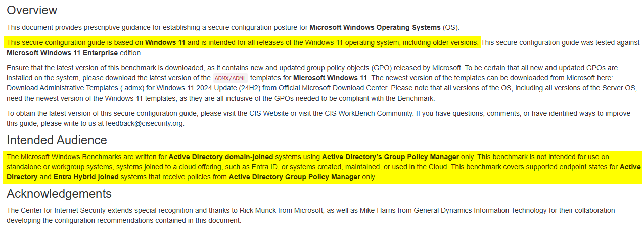Click the Intended Audience heading

pyautogui.click(x=57, y=140)
